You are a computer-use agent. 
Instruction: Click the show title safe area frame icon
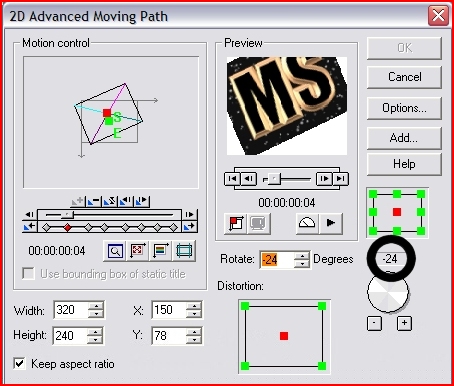coord(184,251)
